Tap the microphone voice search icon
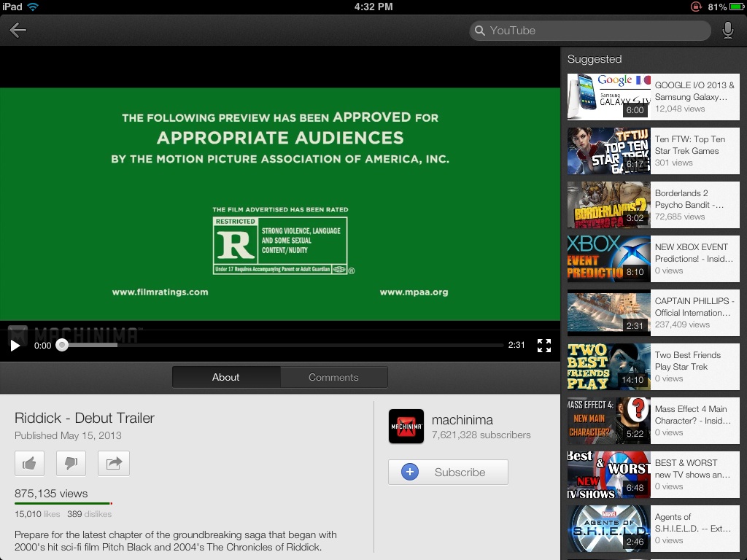 pos(727,31)
